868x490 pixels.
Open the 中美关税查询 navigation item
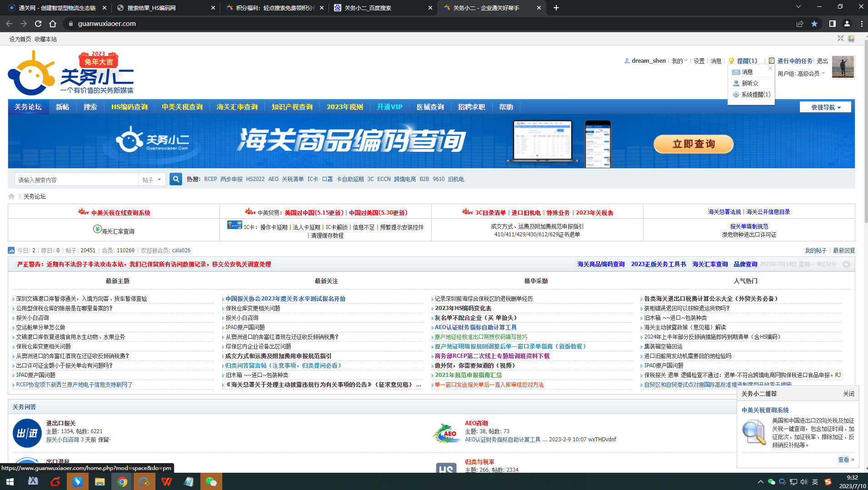(x=182, y=107)
